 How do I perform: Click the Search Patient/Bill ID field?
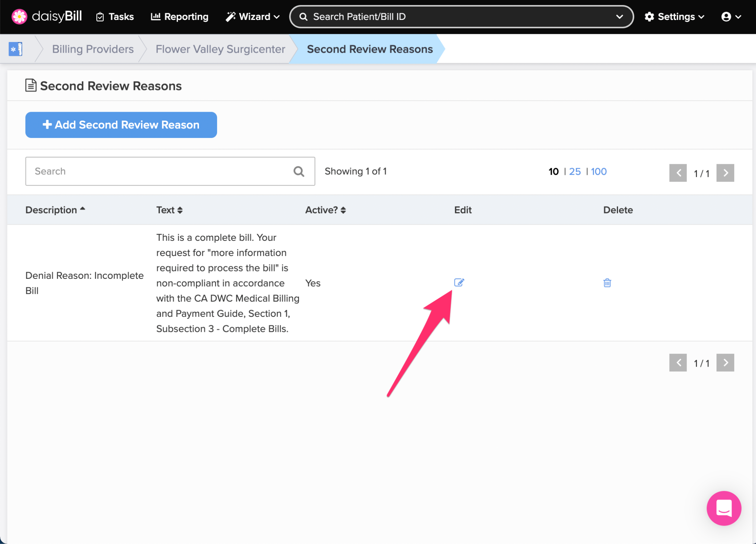coord(458,17)
